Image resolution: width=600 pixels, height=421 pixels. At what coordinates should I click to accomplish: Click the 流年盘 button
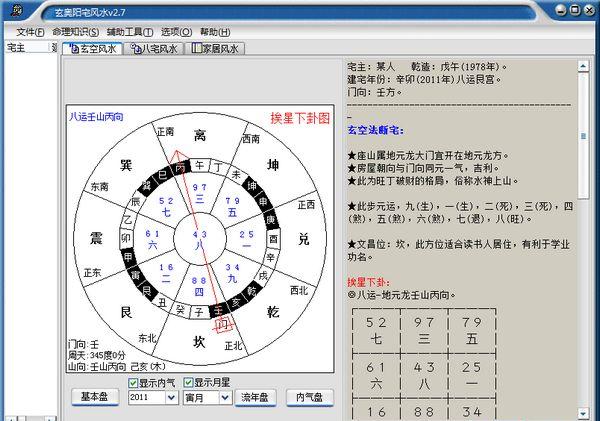coord(253,398)
